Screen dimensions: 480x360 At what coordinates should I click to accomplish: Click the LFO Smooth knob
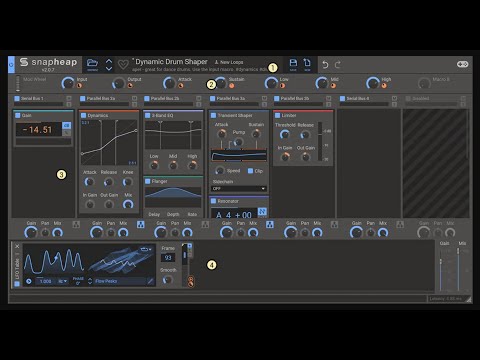coord(167,280)
